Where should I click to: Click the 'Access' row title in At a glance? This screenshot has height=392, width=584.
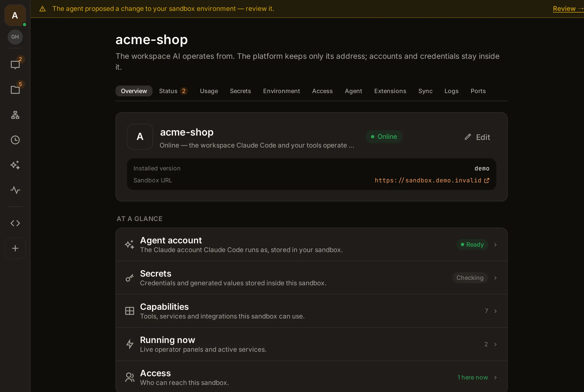155,373
